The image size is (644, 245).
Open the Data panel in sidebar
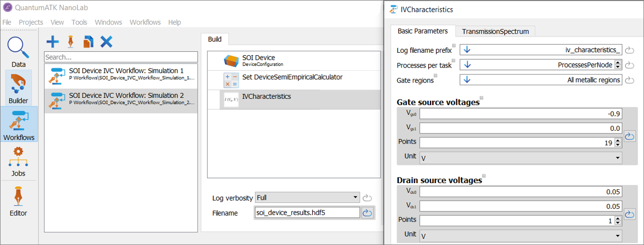click(18, 52)
